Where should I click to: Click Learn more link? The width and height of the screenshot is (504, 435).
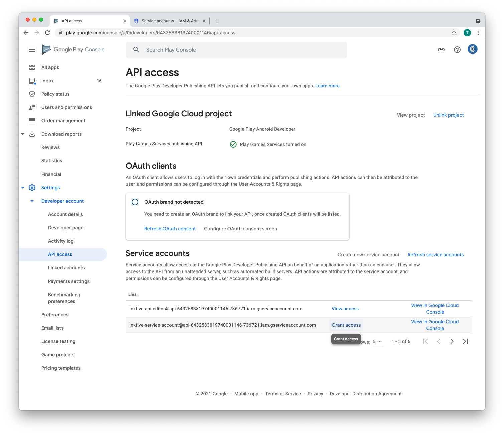point(327,86)
